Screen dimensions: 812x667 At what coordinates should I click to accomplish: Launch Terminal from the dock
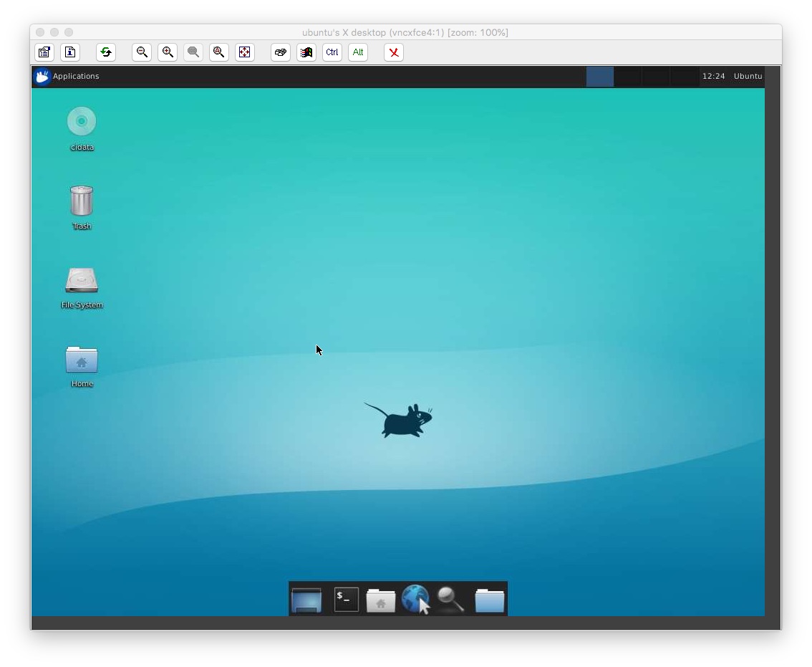coord(347,600)
